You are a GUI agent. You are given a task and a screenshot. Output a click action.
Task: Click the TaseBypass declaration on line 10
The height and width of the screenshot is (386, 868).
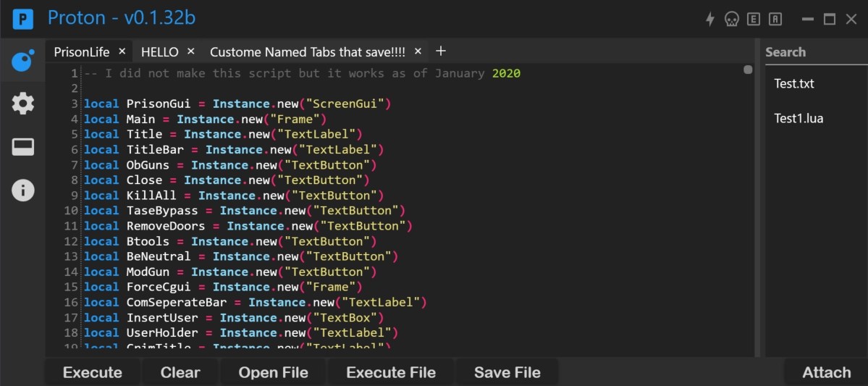(244, 211)
